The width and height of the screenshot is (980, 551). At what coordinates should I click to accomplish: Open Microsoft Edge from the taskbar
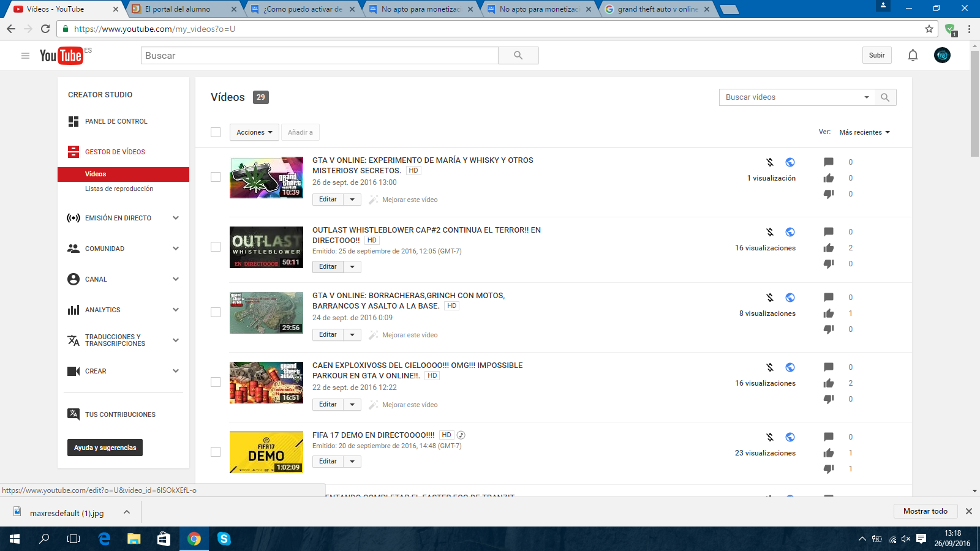coord(104,539)
